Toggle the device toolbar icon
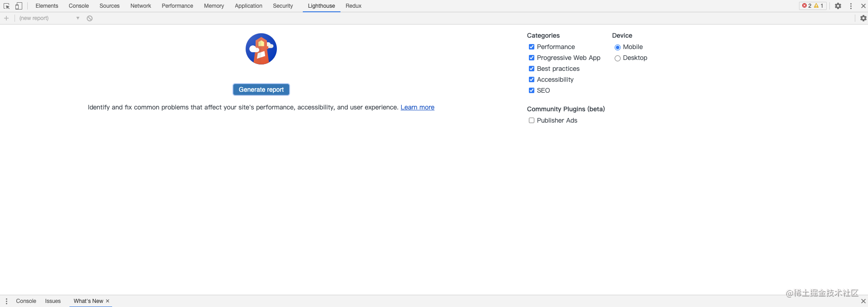This screenshot has height=307, width=868. [19, 6]
